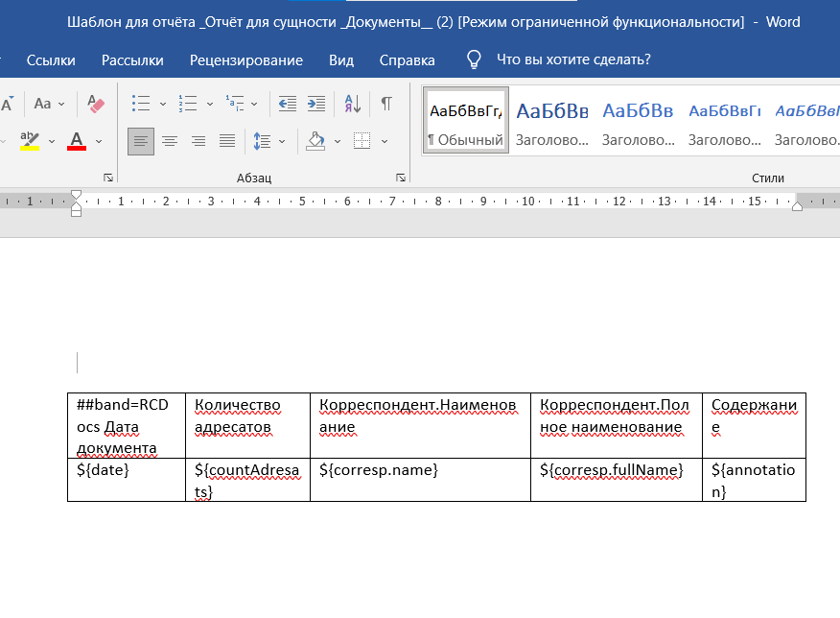Toggle paragraph marks display (¶)
The image size is (840, 618).
click(385, 104)
